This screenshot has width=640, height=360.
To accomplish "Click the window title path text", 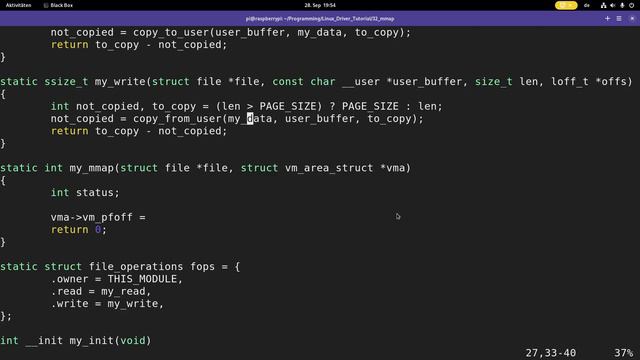I will [320, 19].
